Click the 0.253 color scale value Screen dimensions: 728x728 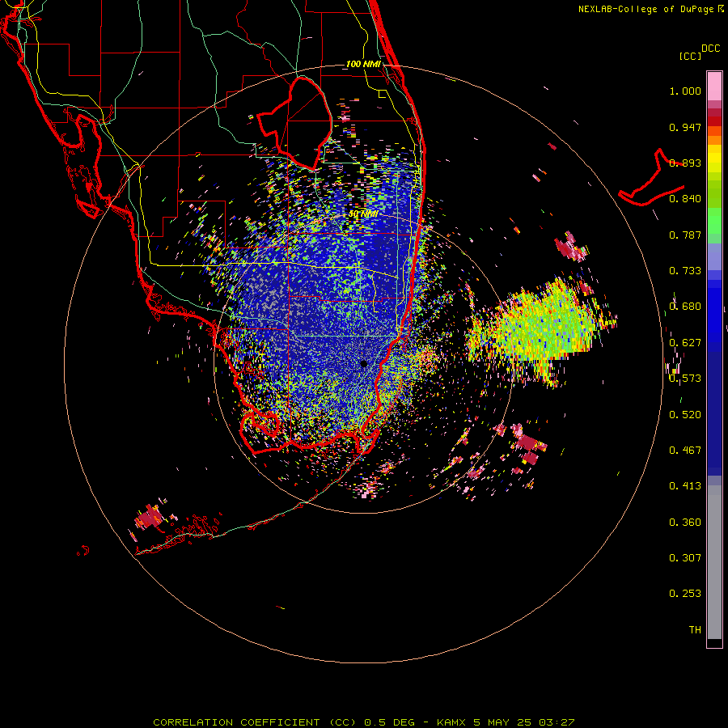tap(685, 594)
